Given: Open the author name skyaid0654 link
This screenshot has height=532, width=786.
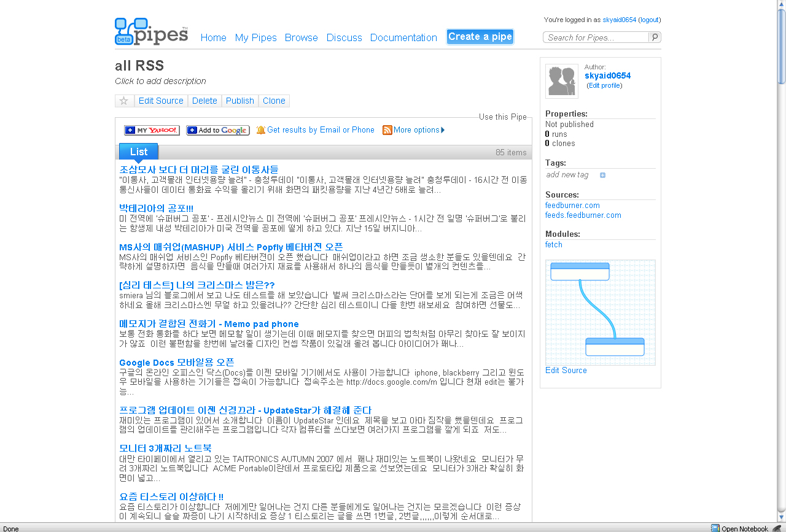Looking at the screenshot, I should click(x=608, y=75).
